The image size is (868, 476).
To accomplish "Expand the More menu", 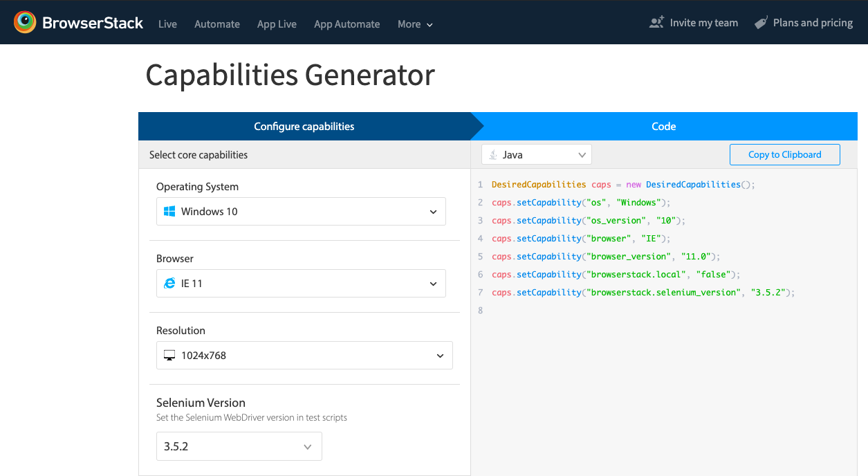I will click(x=415, y=24).
